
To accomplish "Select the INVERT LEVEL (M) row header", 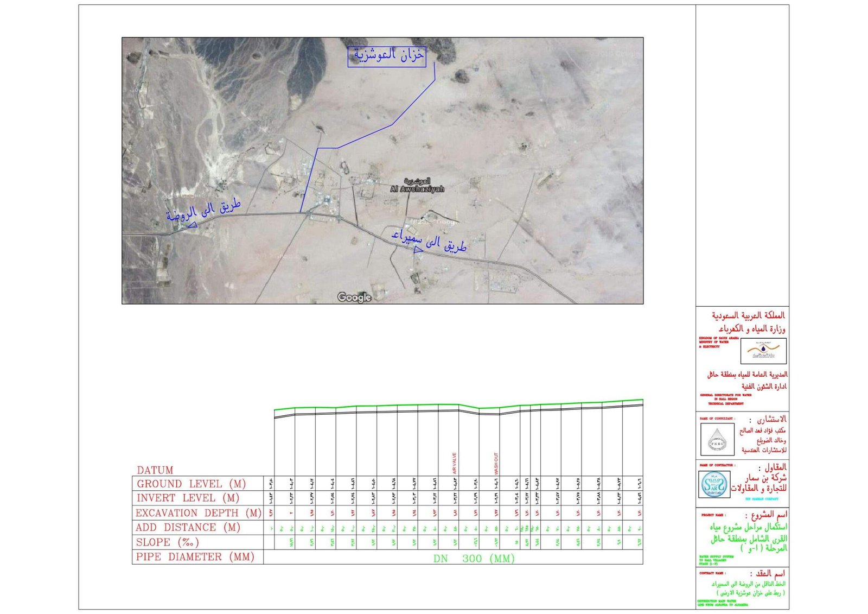I will (188, 498).
